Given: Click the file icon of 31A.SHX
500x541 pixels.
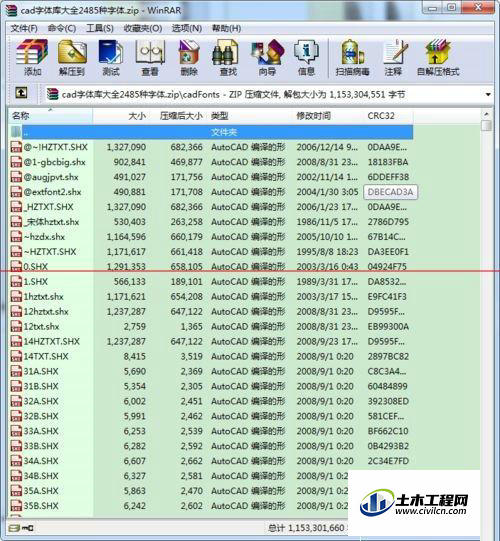Looking at the screenshot, I should point(16,371).
